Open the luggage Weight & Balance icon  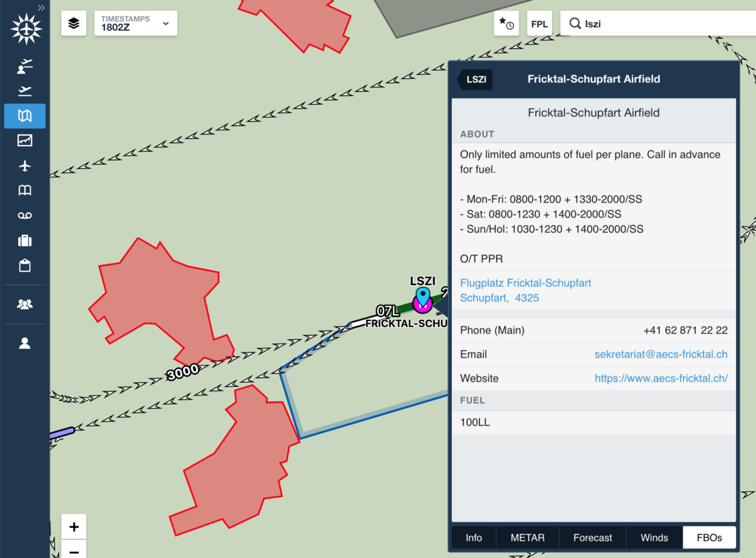pyautogui.click(x=25, y=240)
